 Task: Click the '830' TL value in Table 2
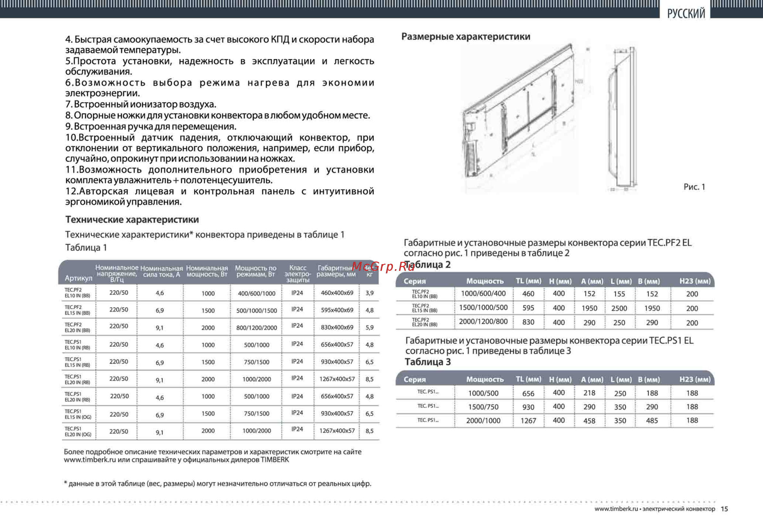point(528,322)
